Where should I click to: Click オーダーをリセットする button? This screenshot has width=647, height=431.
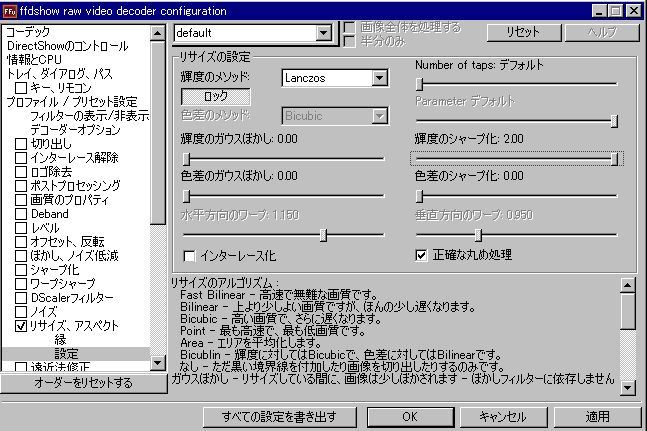pos(84,383)
